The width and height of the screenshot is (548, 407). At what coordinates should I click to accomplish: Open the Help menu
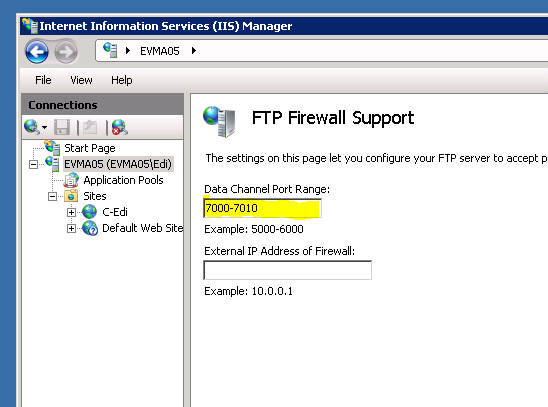122,80
